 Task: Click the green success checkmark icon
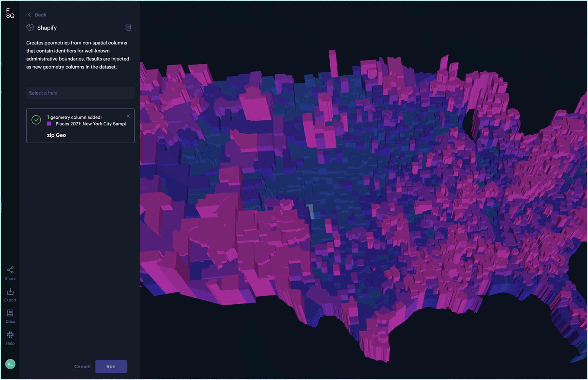36,120
